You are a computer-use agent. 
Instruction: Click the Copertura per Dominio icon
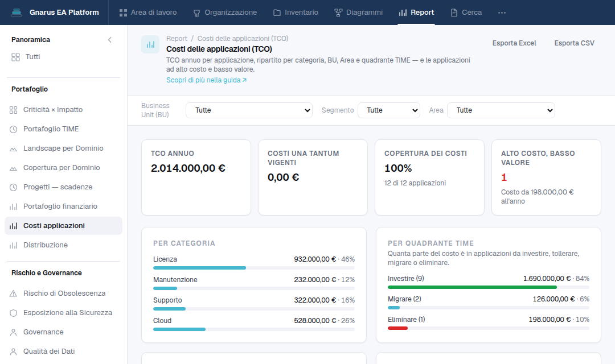coord(13,168)
